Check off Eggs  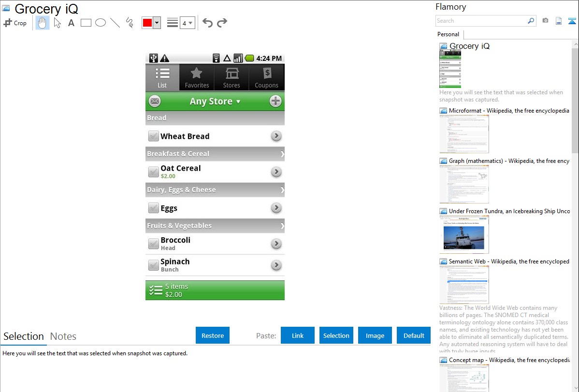click(153, 208)
